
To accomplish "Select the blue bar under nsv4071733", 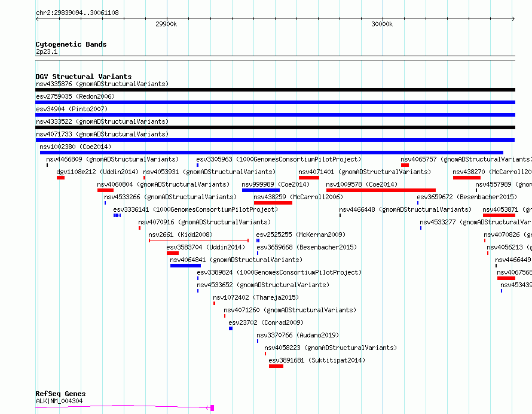I will click(275, 140).
